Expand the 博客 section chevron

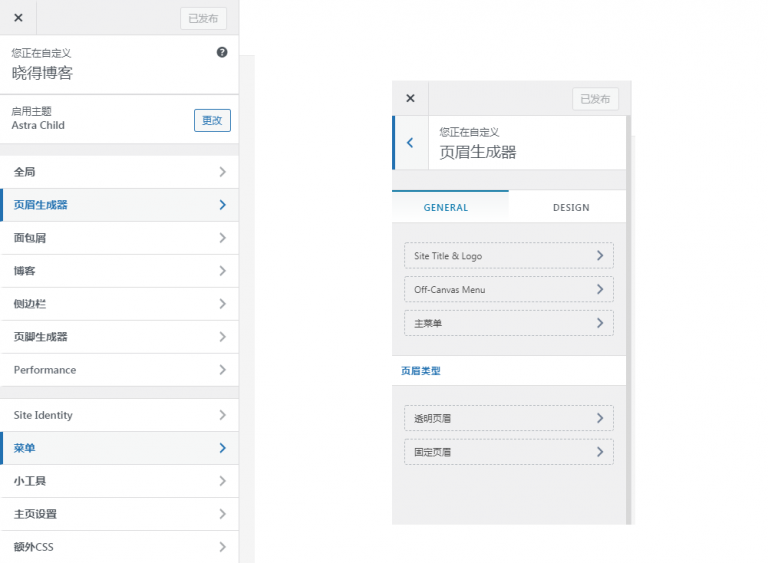tap(222, 271)
